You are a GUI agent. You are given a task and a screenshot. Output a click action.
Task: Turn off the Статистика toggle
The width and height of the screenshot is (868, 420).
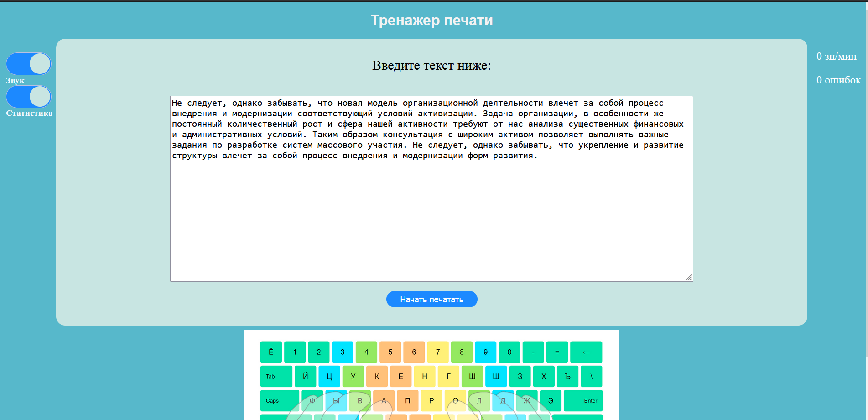tap(28, 97)
